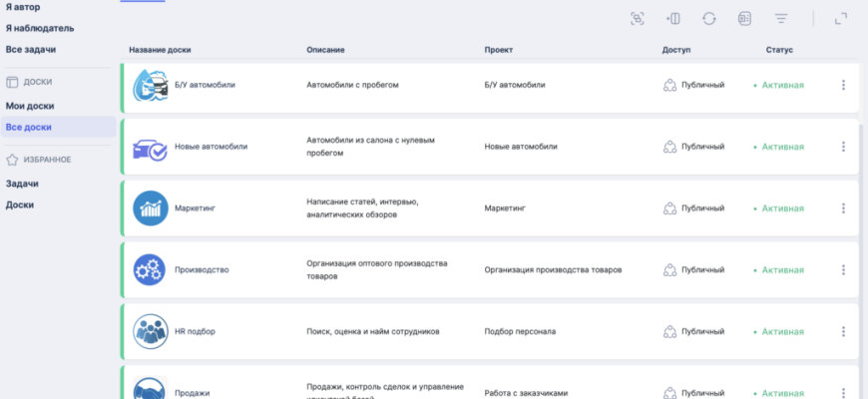Click the Производство board gears icon
This screenshot has height=399, width=868.
click(x=151, y=269)
